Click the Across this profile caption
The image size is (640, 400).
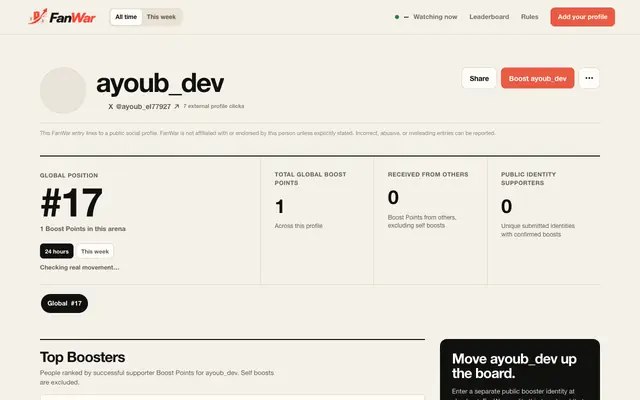coord(298,226)
